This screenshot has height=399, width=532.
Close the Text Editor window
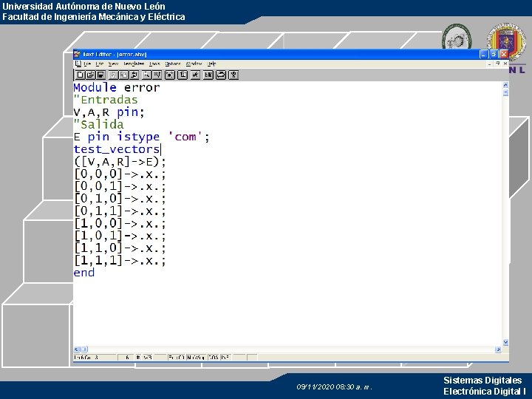click(504, 54)
